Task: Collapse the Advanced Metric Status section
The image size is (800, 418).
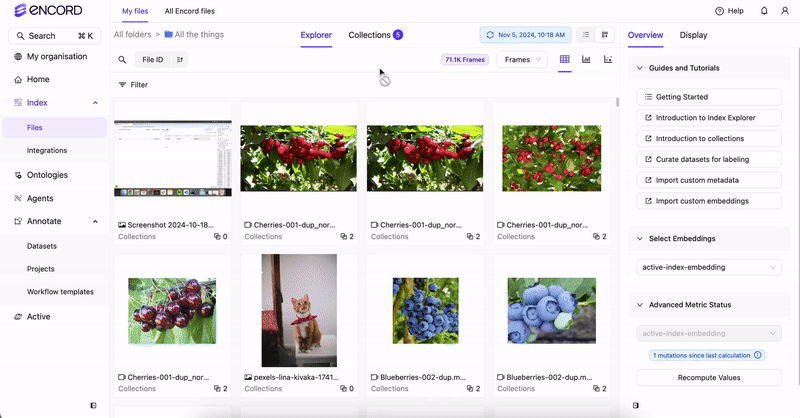Action: [640, 305]
